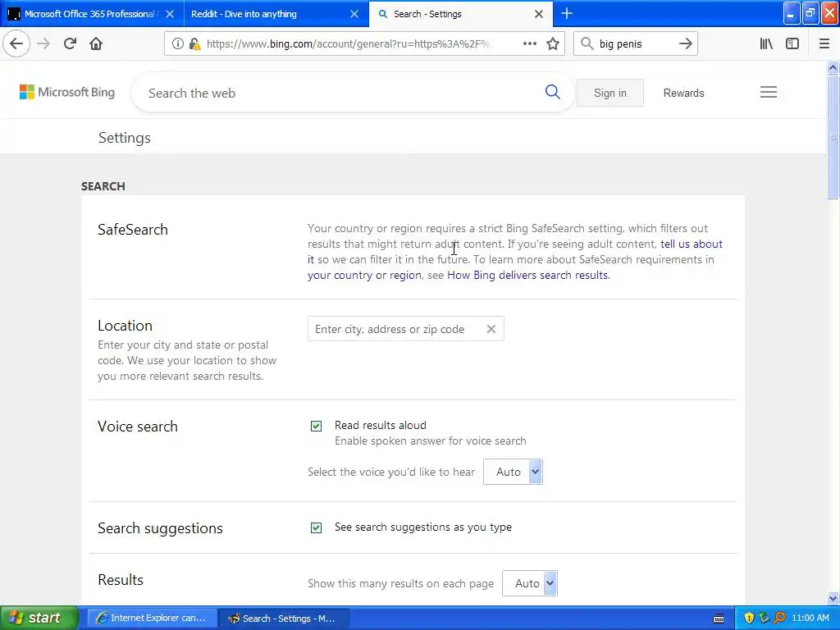840x630 pixels.
Task: Click the page scrollbar up arrow
Action: point(833,67)
